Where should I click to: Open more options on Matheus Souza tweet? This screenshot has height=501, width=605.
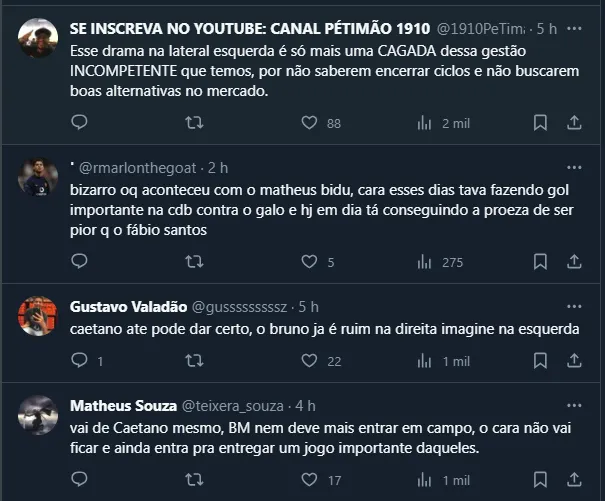pyautogui.click(x=574, y=405)
